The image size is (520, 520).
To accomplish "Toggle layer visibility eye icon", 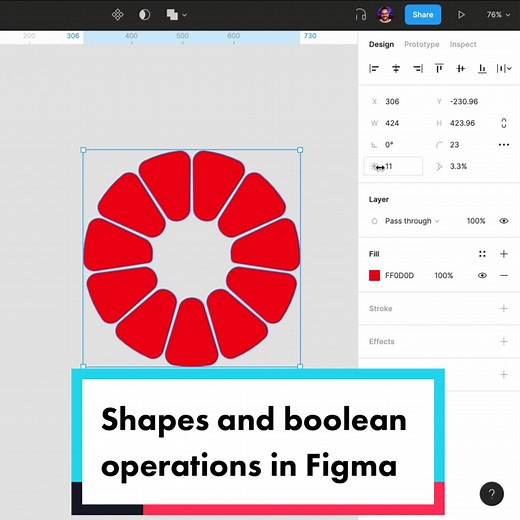I will pyautogui.click(x=504, y=221).
